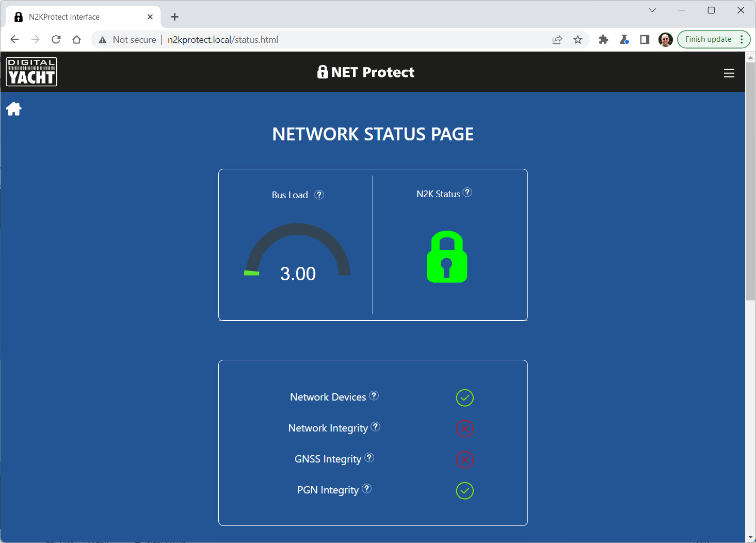Click the Bus Load help icon
The width and height of the screenshot is (756, 543).
click(x=319, y=195)
